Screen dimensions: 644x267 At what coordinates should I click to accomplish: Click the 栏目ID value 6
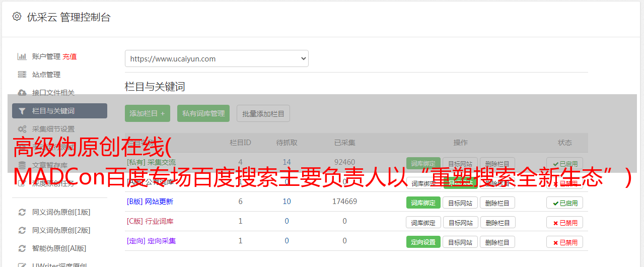click(x=240, y=202)
